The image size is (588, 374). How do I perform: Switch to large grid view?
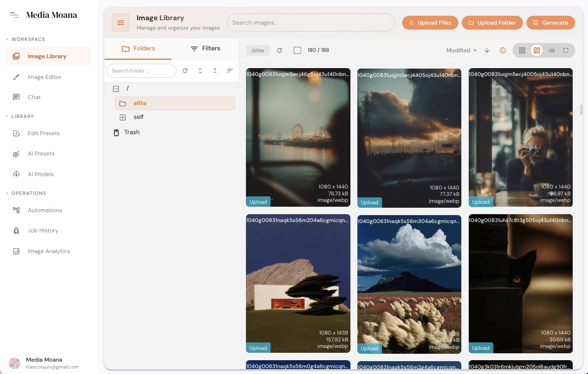point(537,50)
